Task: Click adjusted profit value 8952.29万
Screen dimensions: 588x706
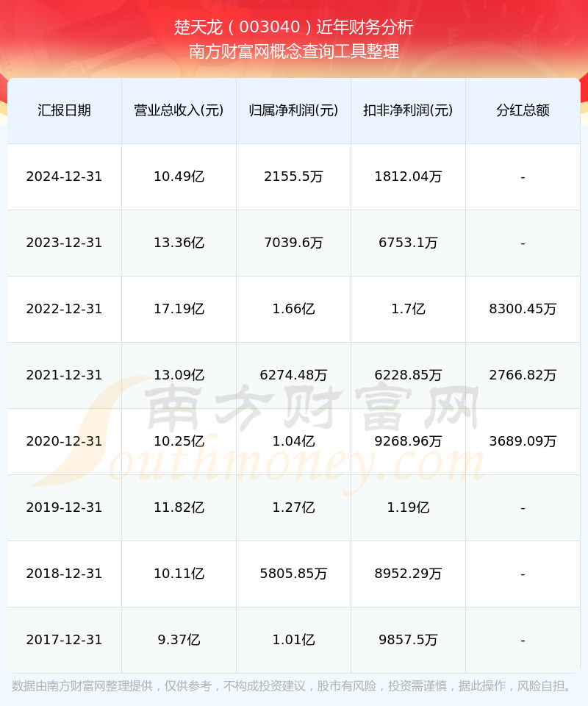Action: pyautogui.click(x=408, y=574)
